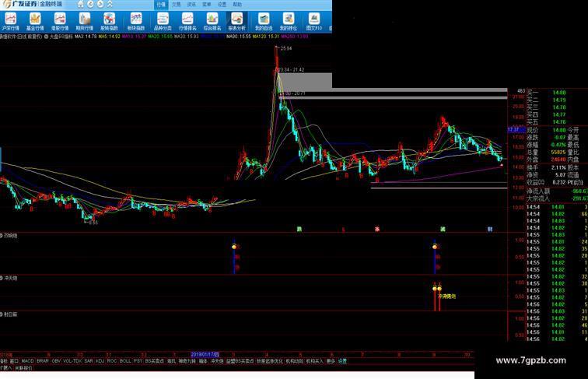Screen dimensions: 588x379
Task: Toggle the 冲天炮 sub-chart indicator icon
Action: pyautogui.click(x=1, y=278)
